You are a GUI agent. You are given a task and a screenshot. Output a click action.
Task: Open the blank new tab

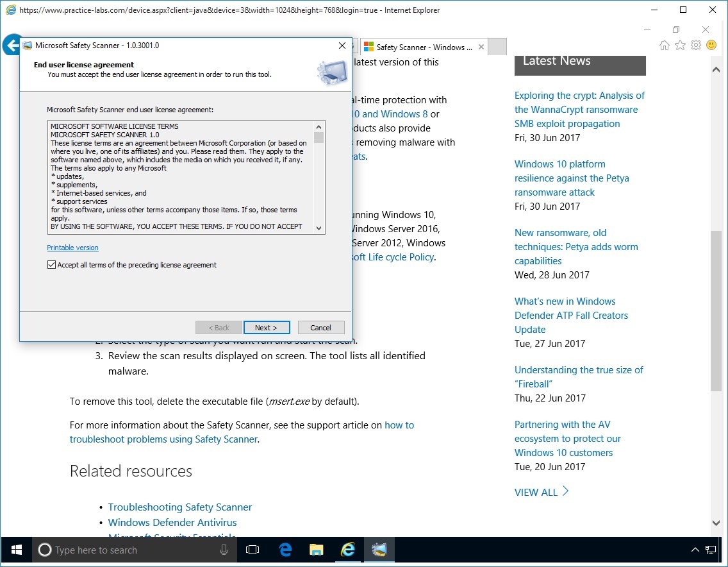[497, 47]
